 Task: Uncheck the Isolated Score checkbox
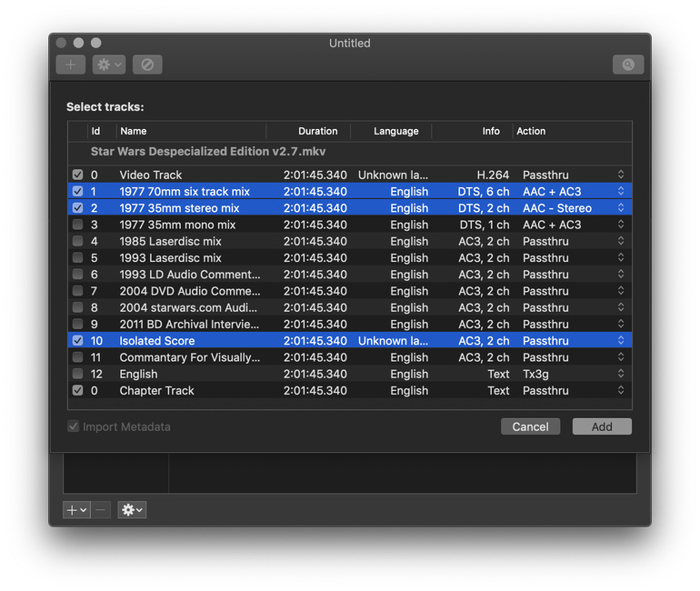pos(77,341)
